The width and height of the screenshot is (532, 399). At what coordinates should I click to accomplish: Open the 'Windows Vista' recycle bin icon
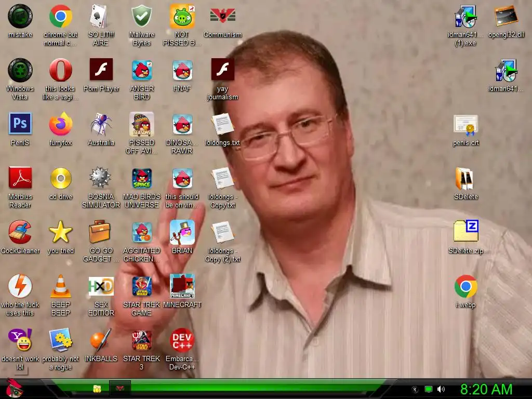20,70
